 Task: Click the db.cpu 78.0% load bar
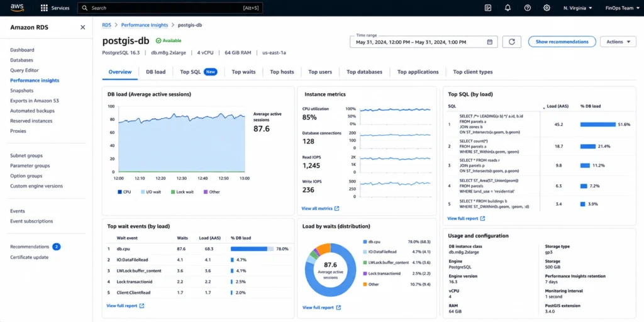click(x=252, y=249)
